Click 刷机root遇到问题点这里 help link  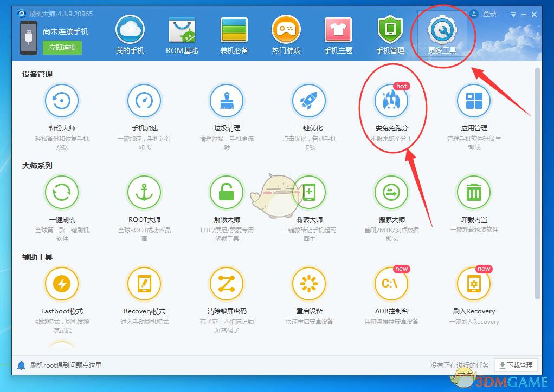(x=66, y=365)
